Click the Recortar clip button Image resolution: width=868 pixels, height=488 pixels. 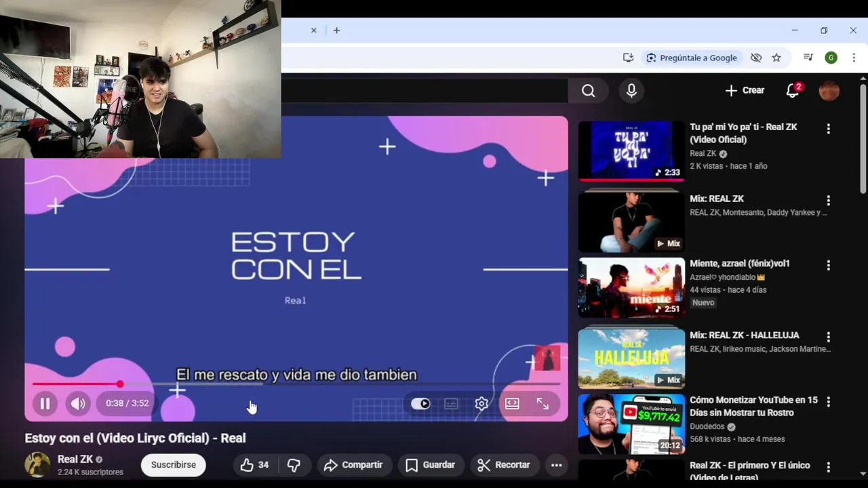point(504,465)
